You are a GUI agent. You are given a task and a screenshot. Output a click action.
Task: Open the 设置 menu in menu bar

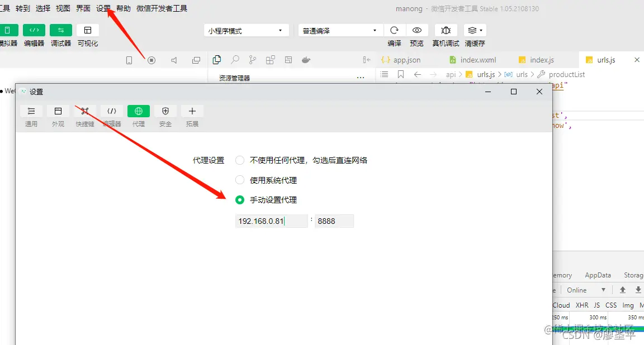coord(103,8)
